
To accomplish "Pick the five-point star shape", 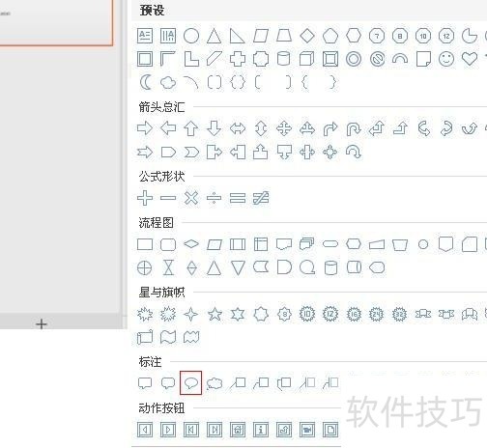I will coord(215,314).
